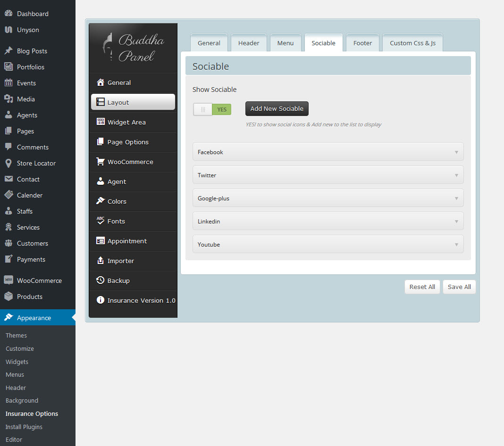Open the Footer tab
504x446 pixels.
pyautogui.click(x=362, y=43)
